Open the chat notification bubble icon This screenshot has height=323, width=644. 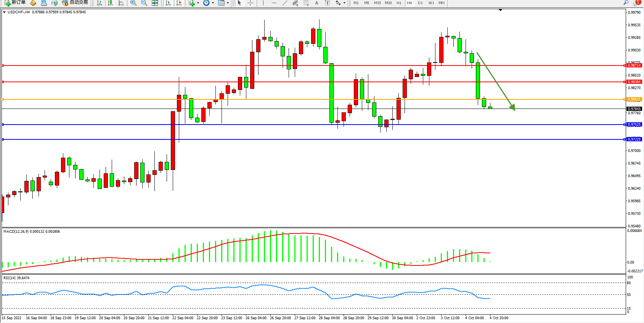click(x=636, y=3)
